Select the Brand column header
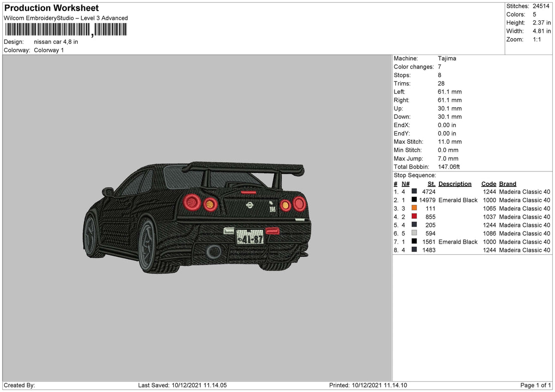Viewport: 555px width, 392px height. click(507, 184)
